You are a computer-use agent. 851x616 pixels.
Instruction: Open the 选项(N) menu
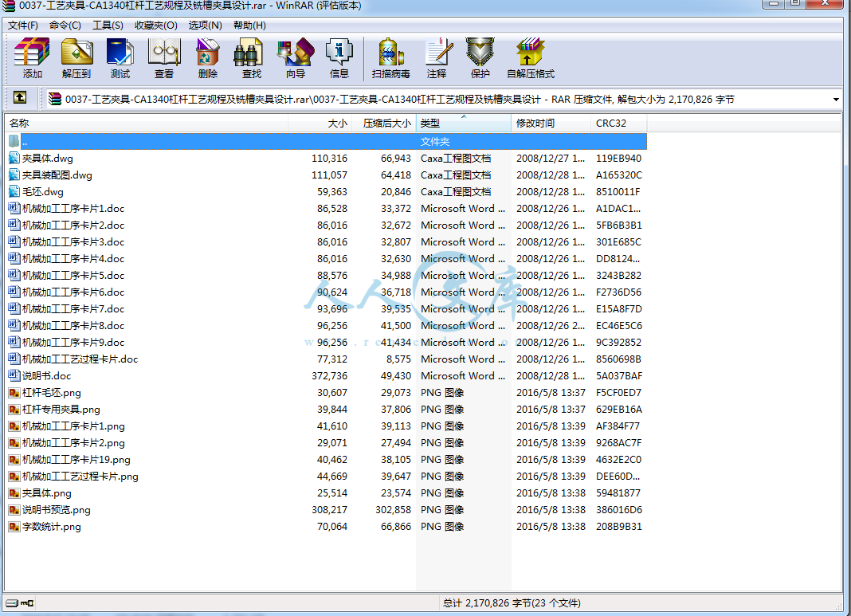205,25
